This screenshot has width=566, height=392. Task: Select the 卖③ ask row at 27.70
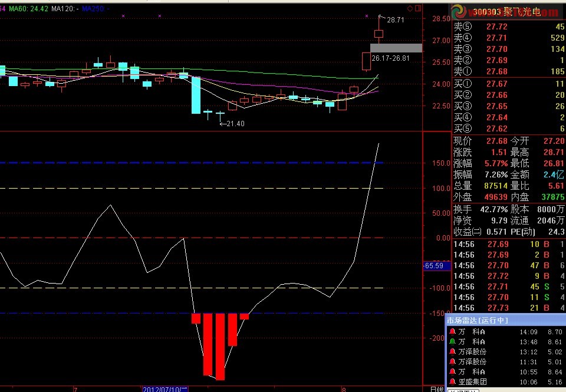(x=509, y=49)
